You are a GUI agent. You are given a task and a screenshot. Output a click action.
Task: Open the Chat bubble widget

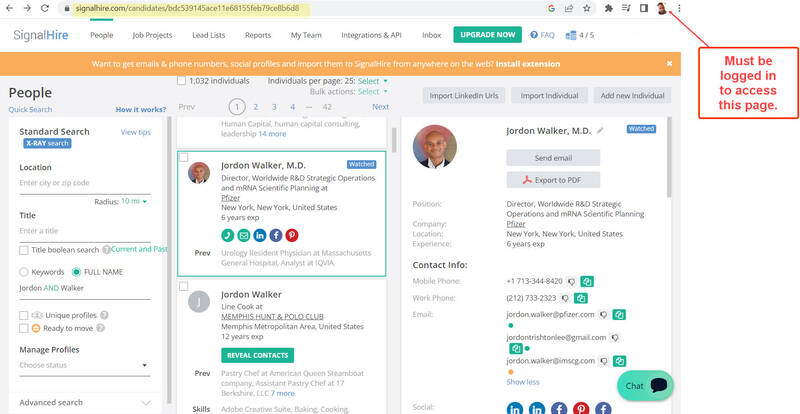point(647,385)
